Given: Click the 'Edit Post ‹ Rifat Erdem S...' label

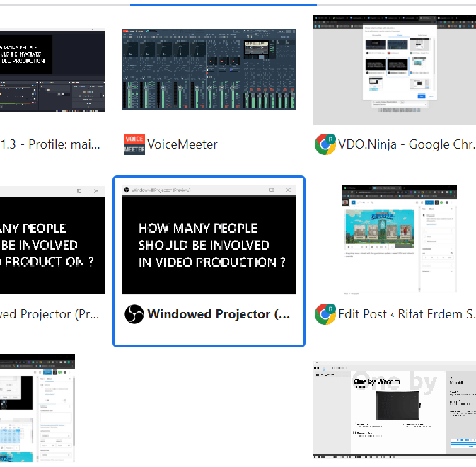Looking at the screenshot, I should 407,314.
